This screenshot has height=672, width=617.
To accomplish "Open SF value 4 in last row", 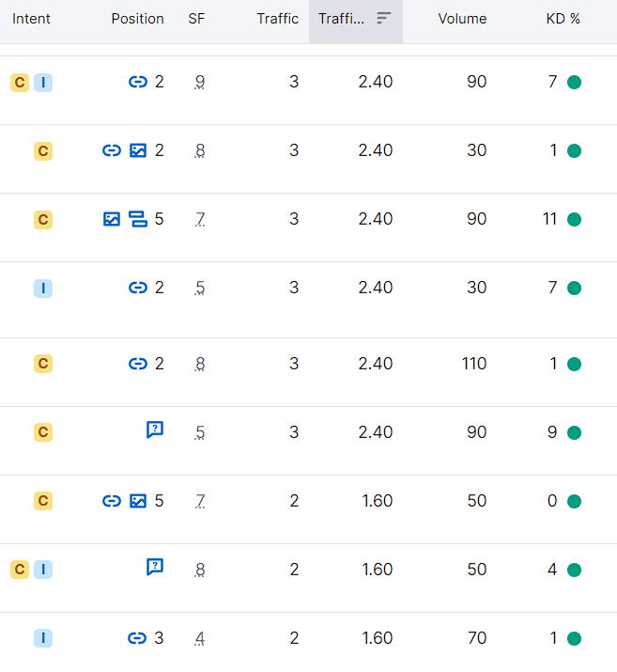I will tap(199, 638).
